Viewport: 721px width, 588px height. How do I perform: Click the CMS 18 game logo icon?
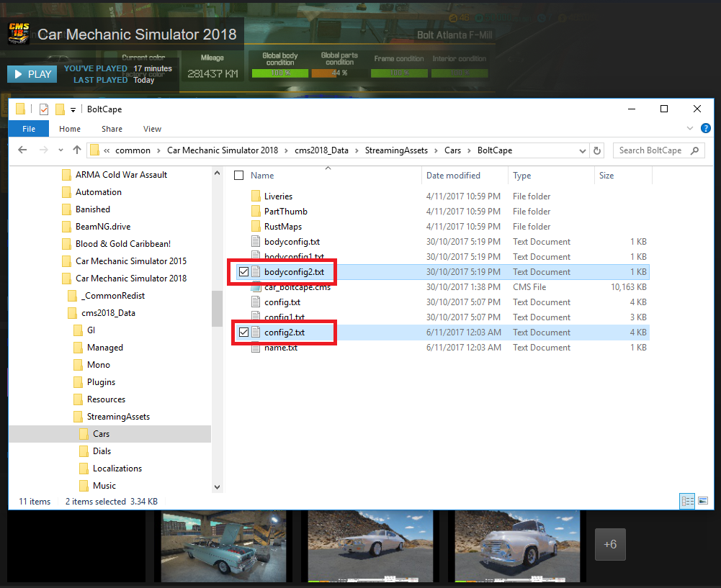click(x=19, y=34)
